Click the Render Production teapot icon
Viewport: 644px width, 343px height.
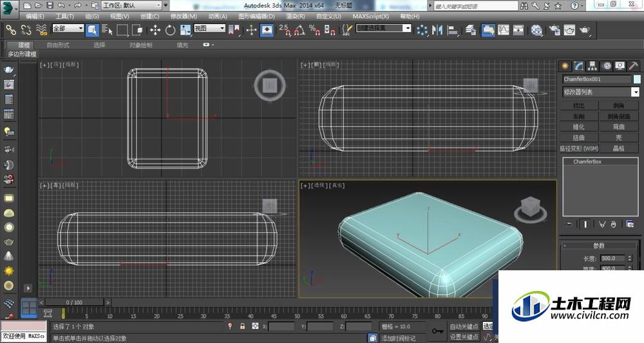pyautogui.click(x=585, y=30)
